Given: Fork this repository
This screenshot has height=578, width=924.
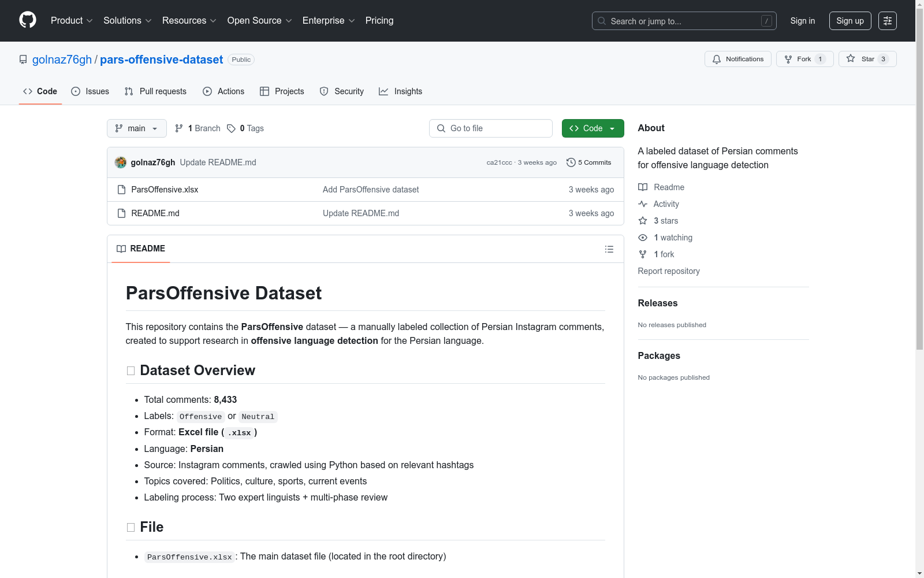Looking at the screenshot, I should (805, 59).
